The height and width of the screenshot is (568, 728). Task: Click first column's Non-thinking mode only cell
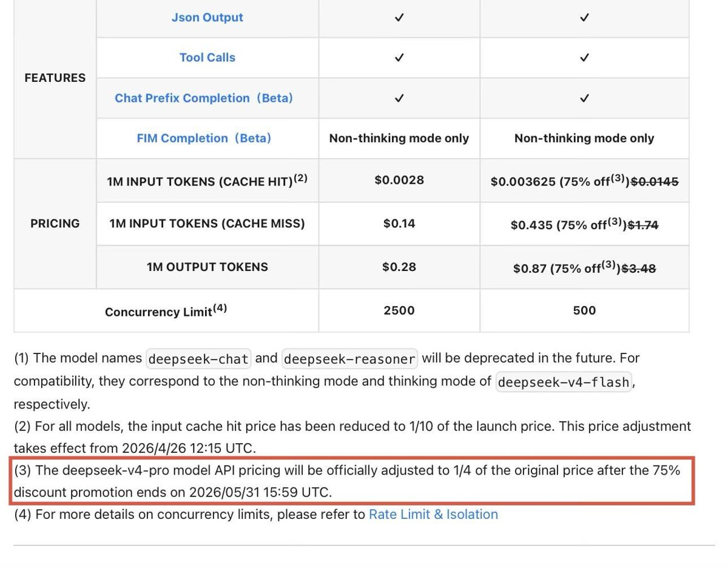pos(399,138)
